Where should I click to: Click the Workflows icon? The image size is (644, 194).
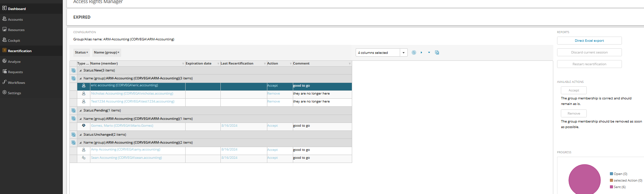pyautogui.click(x=4, y=82)
